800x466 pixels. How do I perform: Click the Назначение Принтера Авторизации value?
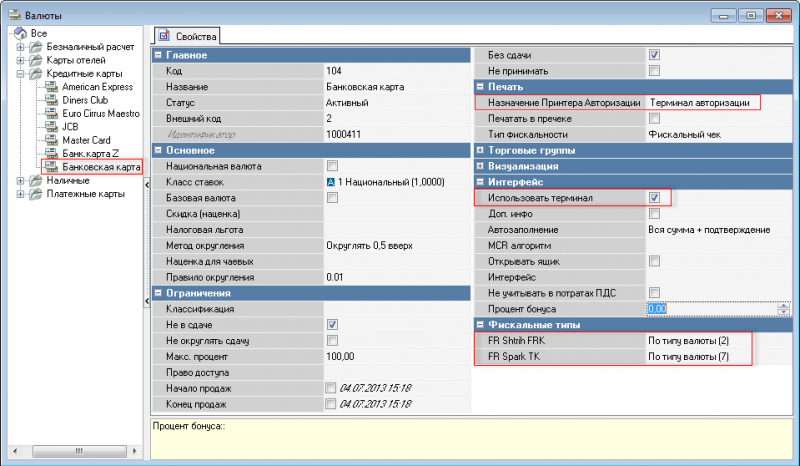[x=700, y=103]
